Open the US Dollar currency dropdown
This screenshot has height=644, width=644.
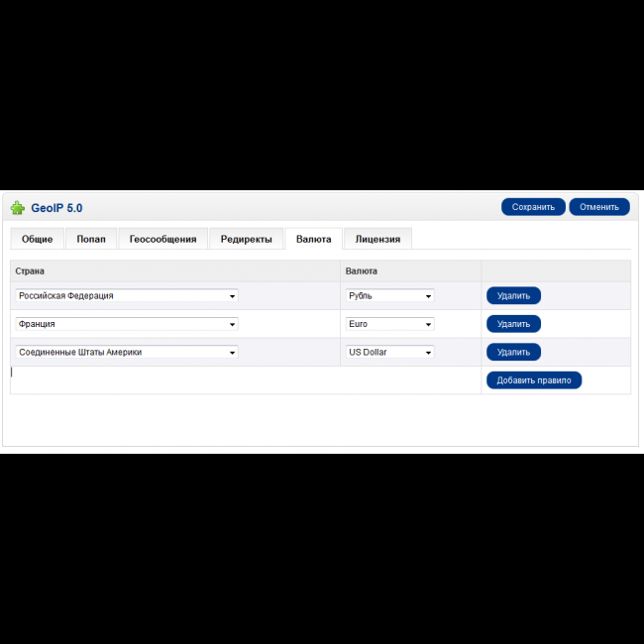click(x=389, y=352)
